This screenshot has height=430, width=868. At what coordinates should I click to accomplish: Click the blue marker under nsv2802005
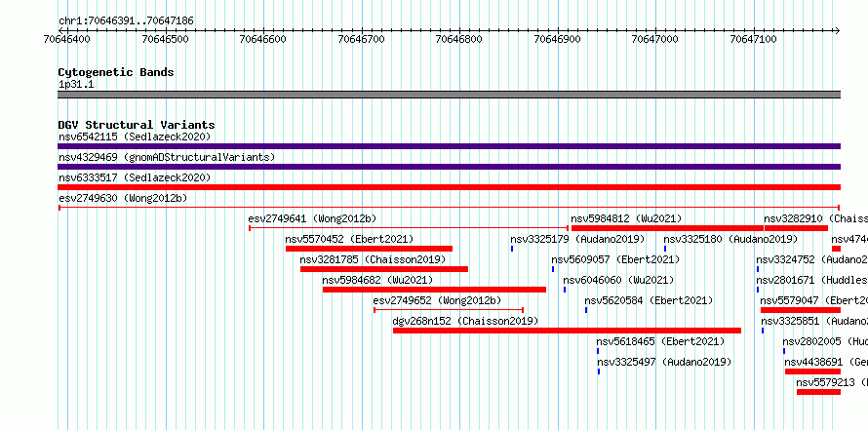coord(784,351)
